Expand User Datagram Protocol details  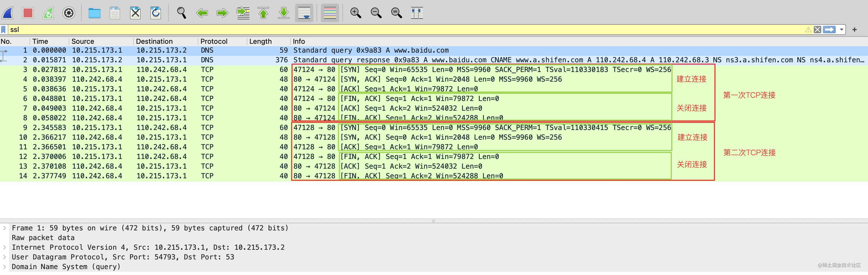pos(4,257)
